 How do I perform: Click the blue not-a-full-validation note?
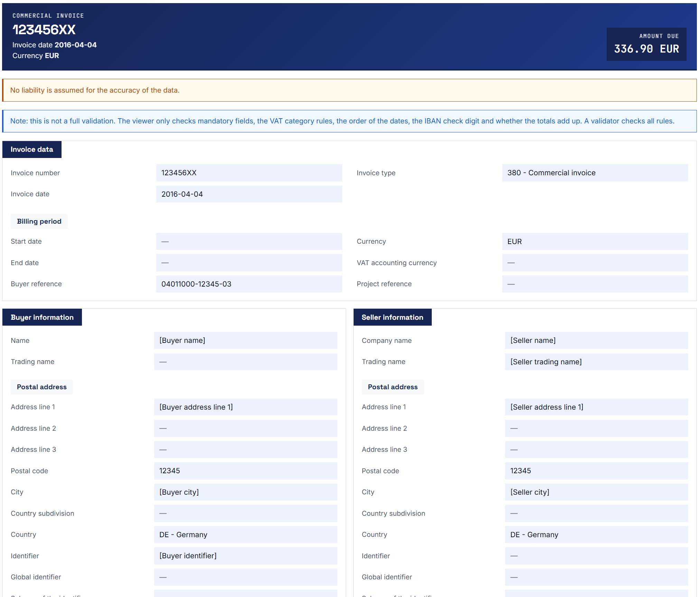pos(349,121)
